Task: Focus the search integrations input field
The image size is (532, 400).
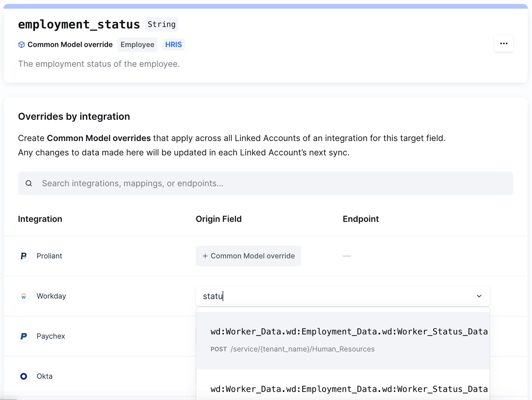Action: pos(269,183)
